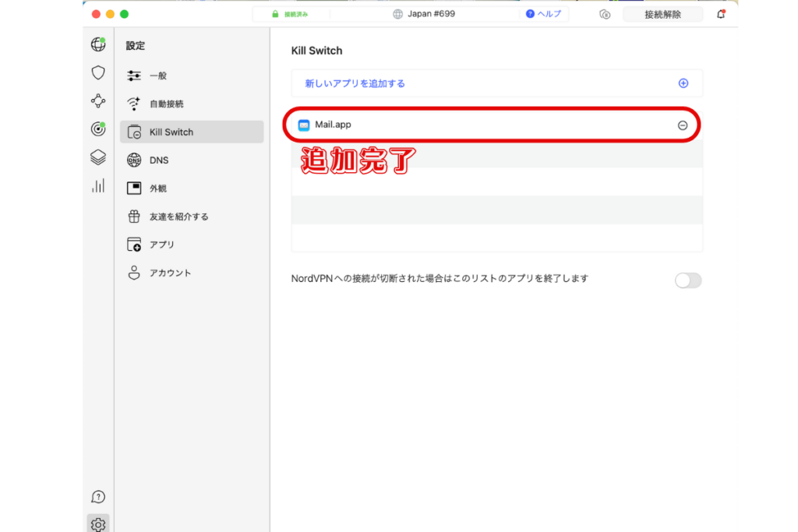The image size is (798, 532).
Task: Select the Mail.app row in the list
Action: [468, 125]
